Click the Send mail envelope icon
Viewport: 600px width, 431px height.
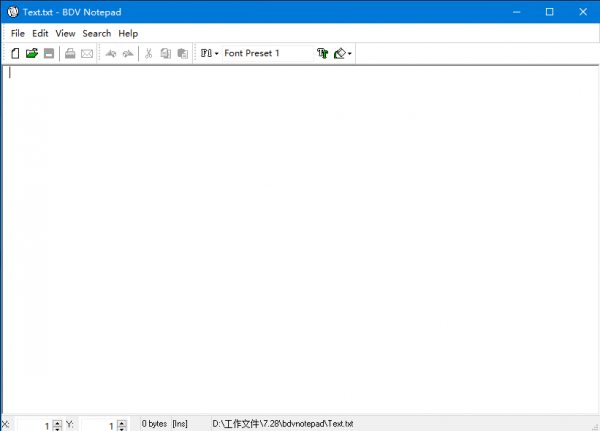(87, 53)
